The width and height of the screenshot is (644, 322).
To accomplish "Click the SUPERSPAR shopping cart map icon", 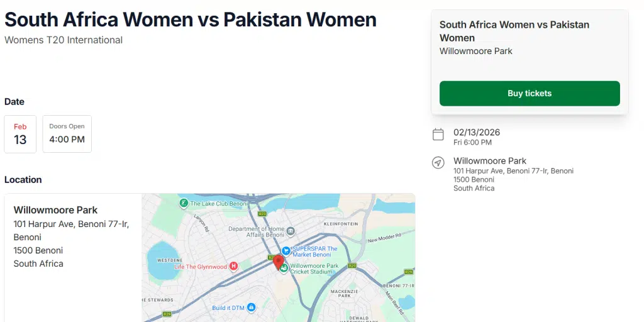I will pyautogui.click(x=286, y=250).
